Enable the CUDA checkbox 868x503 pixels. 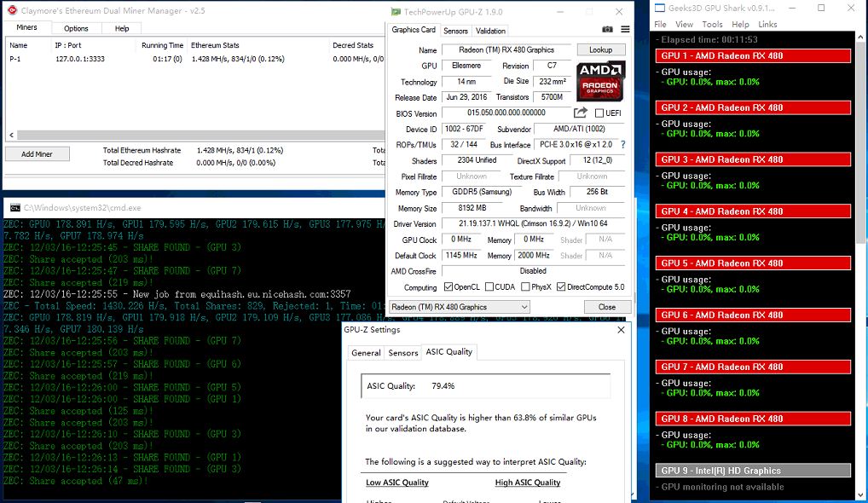(488, 287)
